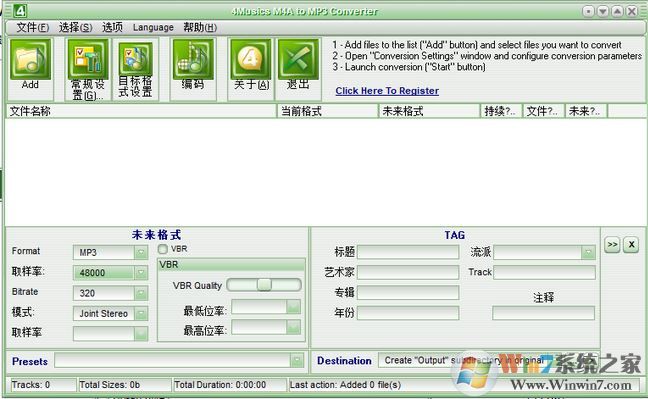
Task: Open the 文件(F) menu
Action: pos(33,27)
